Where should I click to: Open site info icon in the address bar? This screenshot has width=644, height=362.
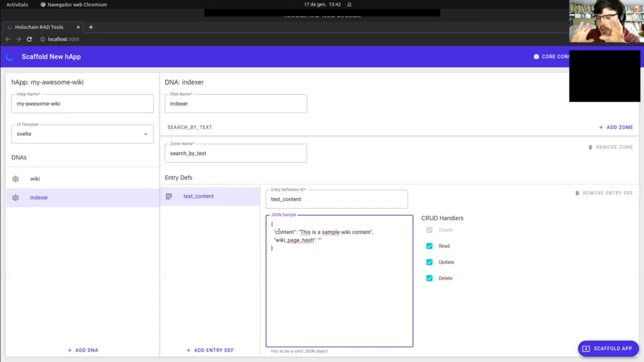pyautogui.click(x=42, y=39)
